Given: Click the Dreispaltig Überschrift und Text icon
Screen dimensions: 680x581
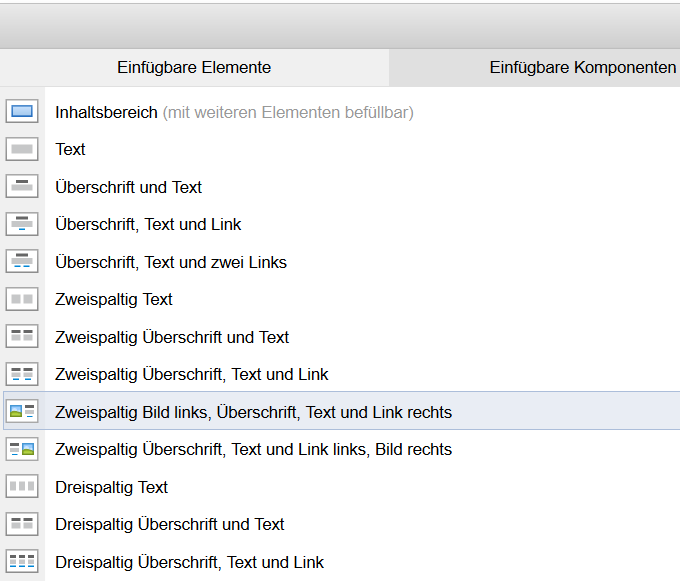Looking at the screenshot, I should click(x=22, y=524).
